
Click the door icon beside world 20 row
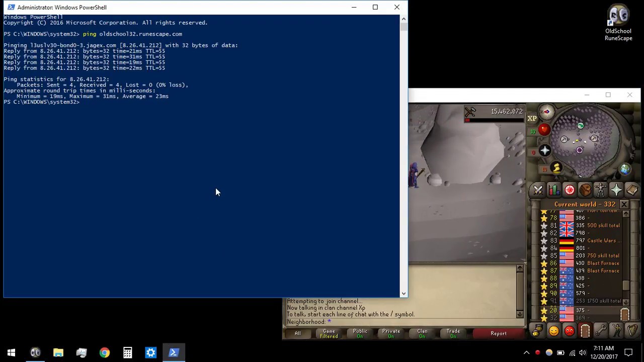624,314
